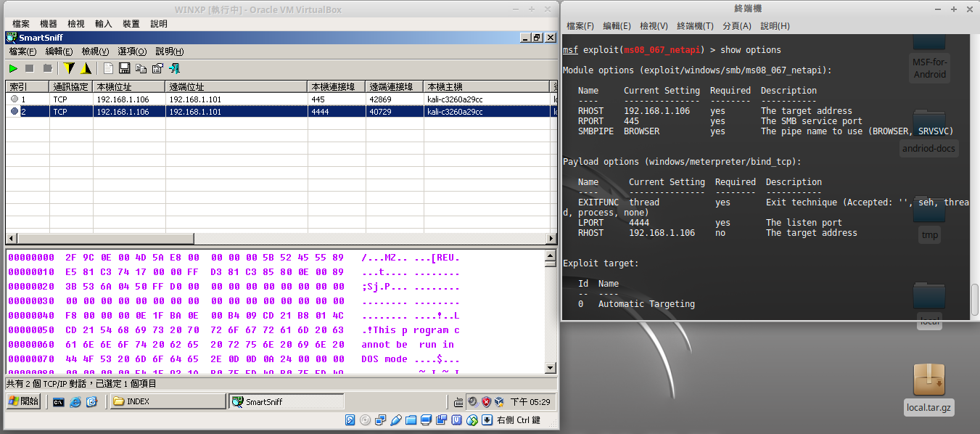
Task: Launch Internet Explorer from XP quick launch
Action: coord(75,401)
